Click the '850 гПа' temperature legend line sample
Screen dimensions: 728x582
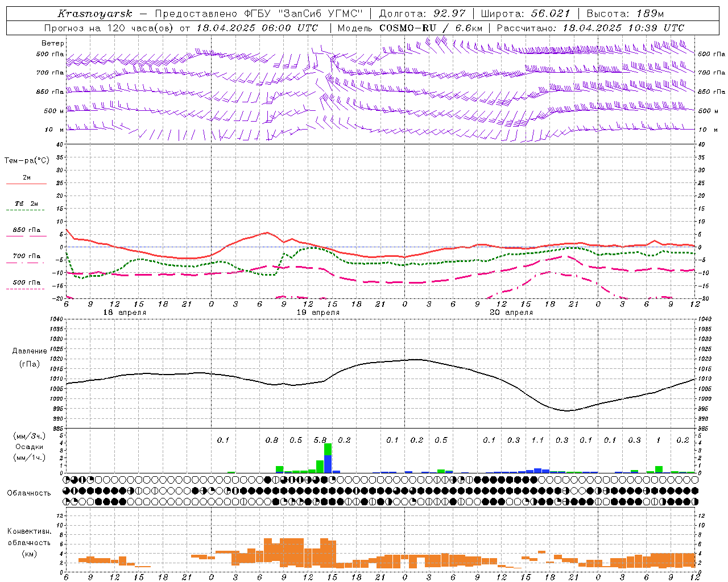point(26,236)
